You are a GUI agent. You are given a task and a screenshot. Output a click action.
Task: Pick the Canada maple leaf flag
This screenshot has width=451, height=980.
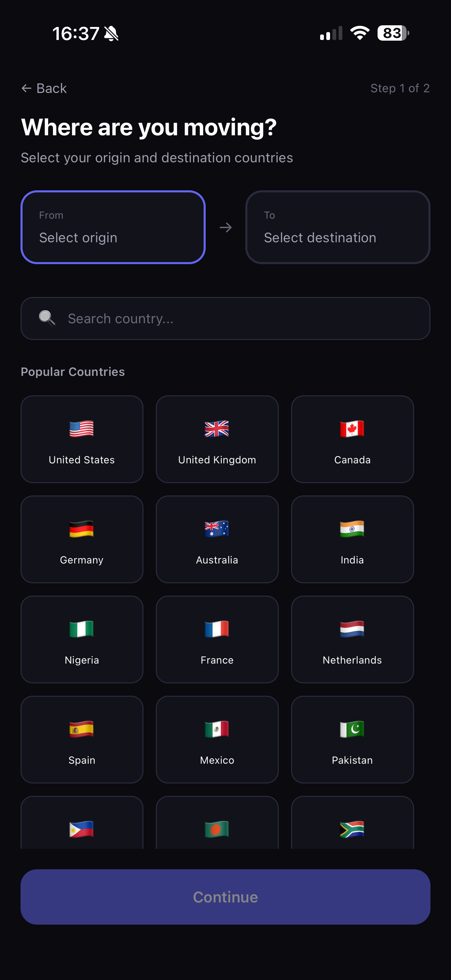point(352,429)
